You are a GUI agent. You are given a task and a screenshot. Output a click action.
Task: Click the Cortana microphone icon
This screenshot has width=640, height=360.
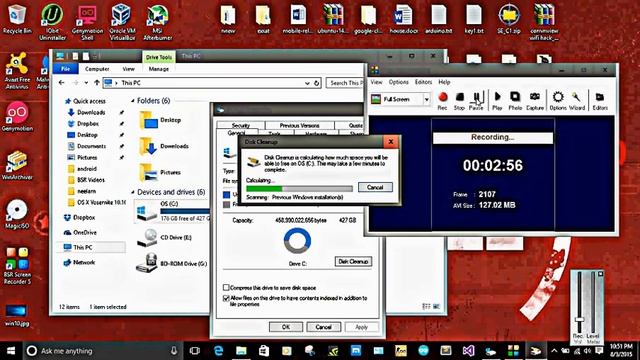pos(174,351)
